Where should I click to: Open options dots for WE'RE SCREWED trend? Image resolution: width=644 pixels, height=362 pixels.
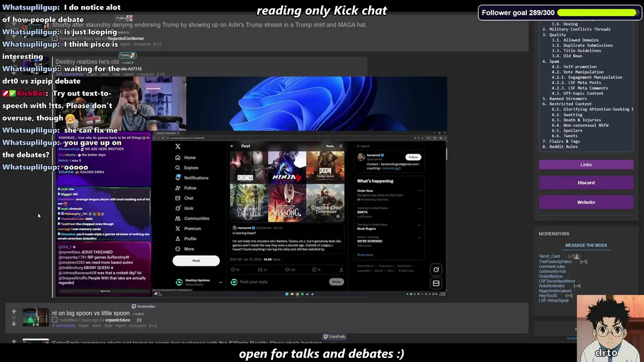(419, 237)
